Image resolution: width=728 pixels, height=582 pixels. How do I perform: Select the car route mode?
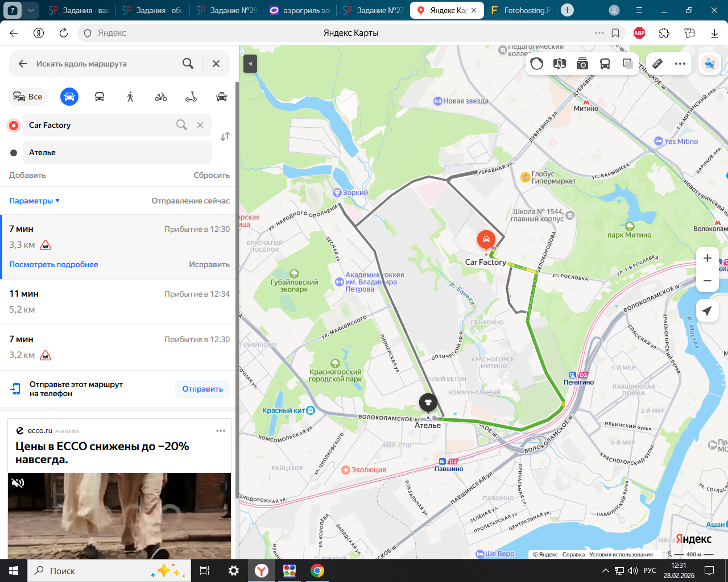[69, 97]
